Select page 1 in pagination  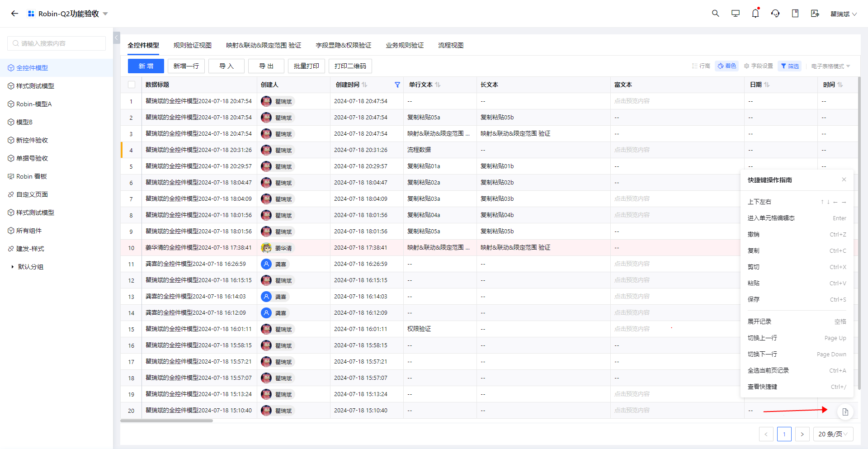click(x=784, y=434)
